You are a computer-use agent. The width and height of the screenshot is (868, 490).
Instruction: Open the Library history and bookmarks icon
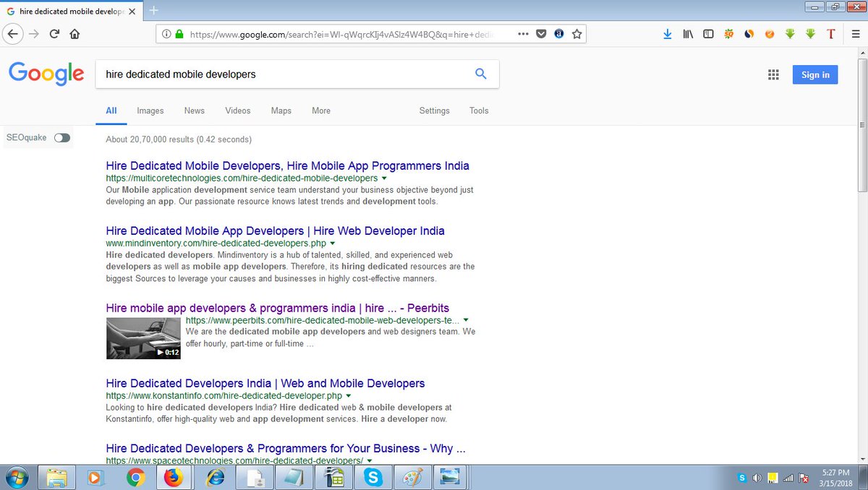tap(688, 34)
